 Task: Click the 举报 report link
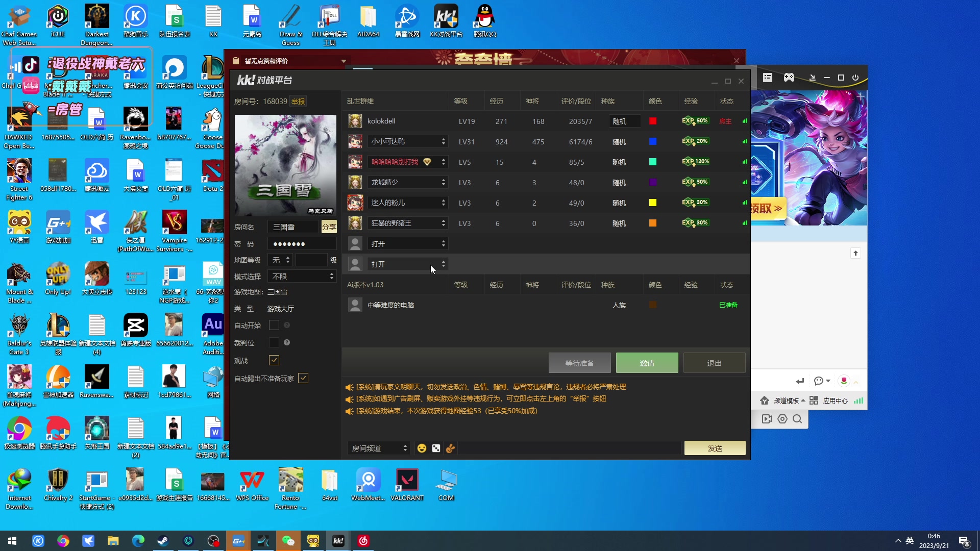tap(298, 102)
